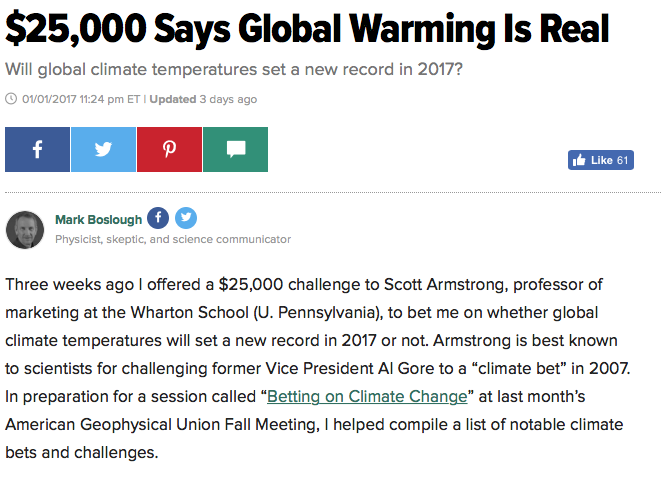Image resolution: width=661 pixels, height=485 pixels.
Task: Click the words Wharton School in the article
Action: coord(189,313)
